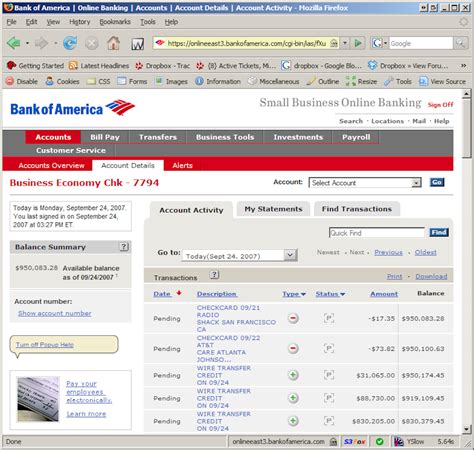The image size is (474, 450).
Task: Click the W chart toolbar icon
Action: pos(137,44)
